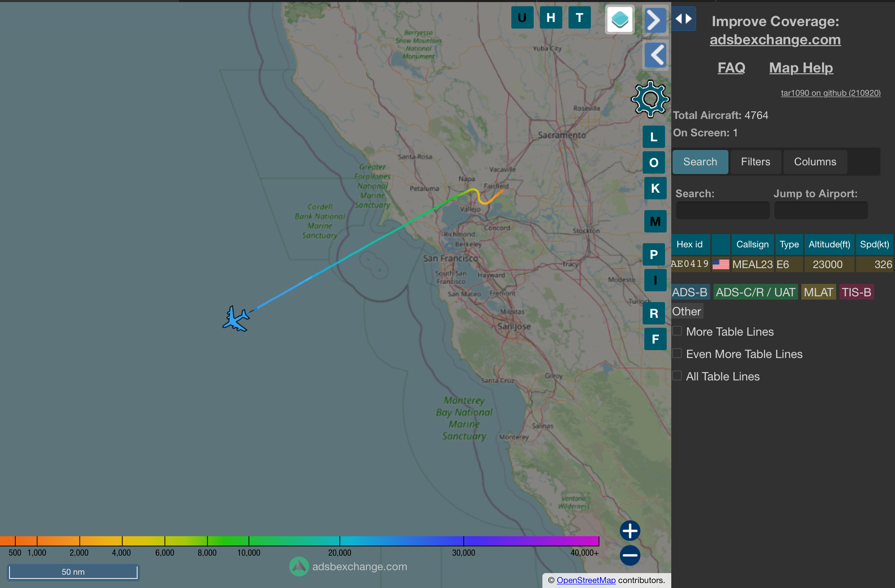
Task: Toggle the R map option
Action: 654,313
